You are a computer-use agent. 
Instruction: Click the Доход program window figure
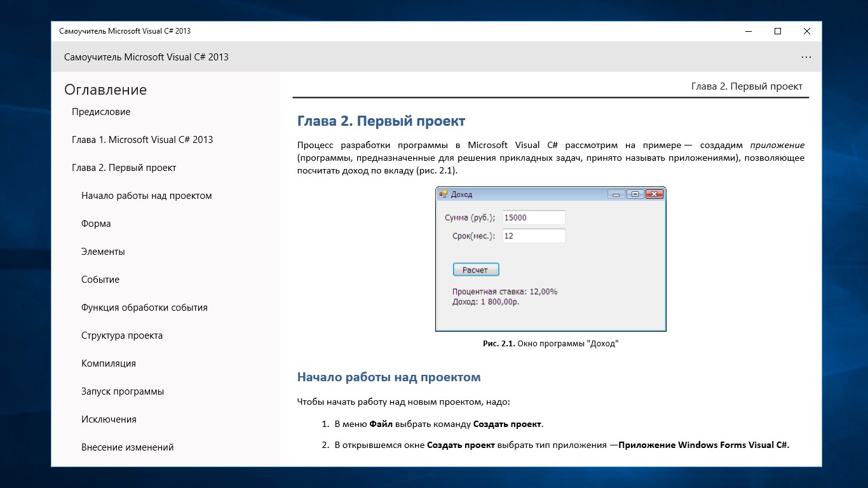click(550, 259)
